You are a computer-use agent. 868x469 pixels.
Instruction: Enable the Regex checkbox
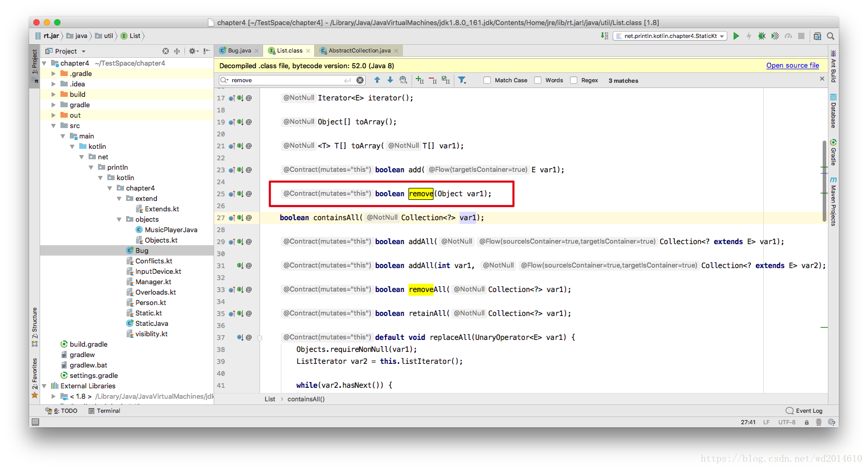(x=574, y=80)
